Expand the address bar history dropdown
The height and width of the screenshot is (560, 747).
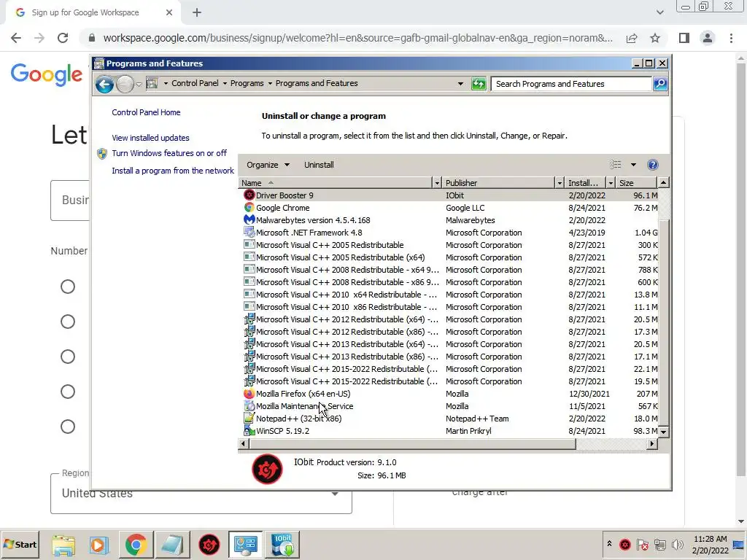click(460, 84)
